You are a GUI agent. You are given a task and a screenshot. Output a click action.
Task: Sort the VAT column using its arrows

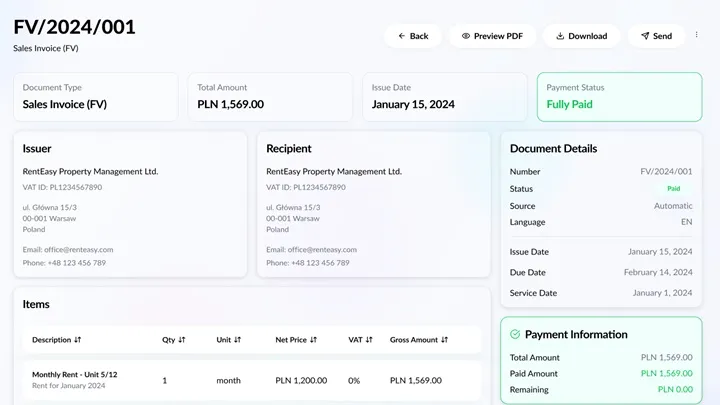click(x=366, y=340)
